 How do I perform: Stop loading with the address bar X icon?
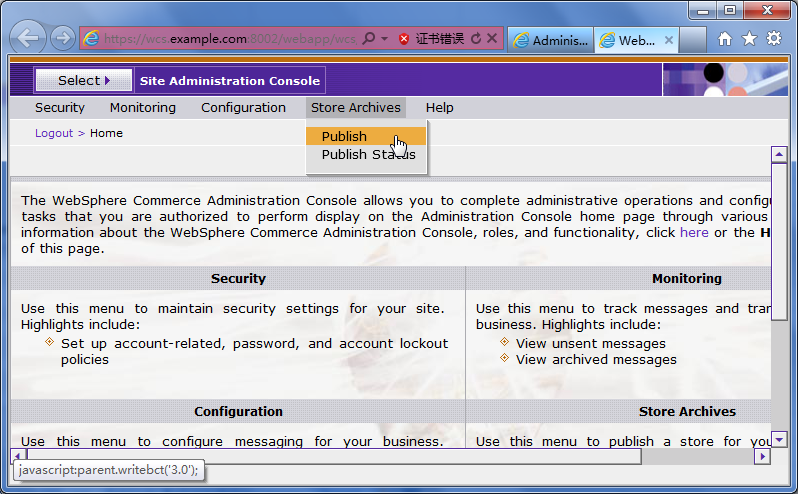(492, 38)
